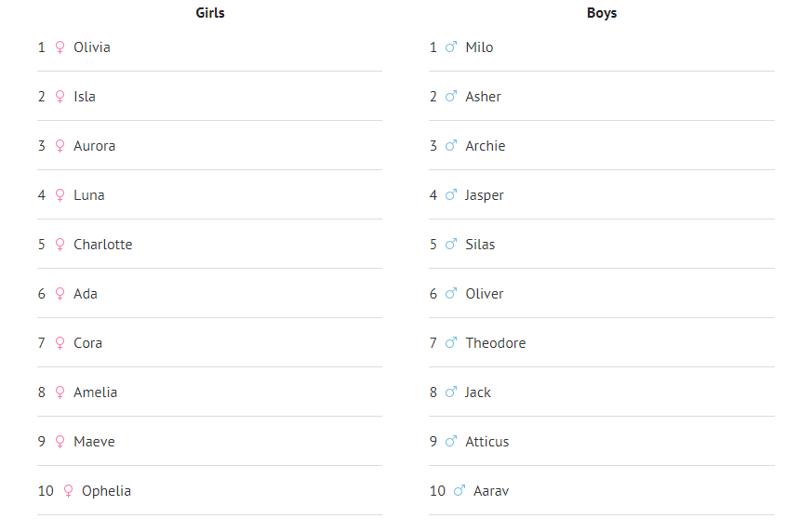The height and width of the screenshot is (532, 786).
Task: Click the male symbol icon beside Aarav
Action: click(x=460, y=491)
